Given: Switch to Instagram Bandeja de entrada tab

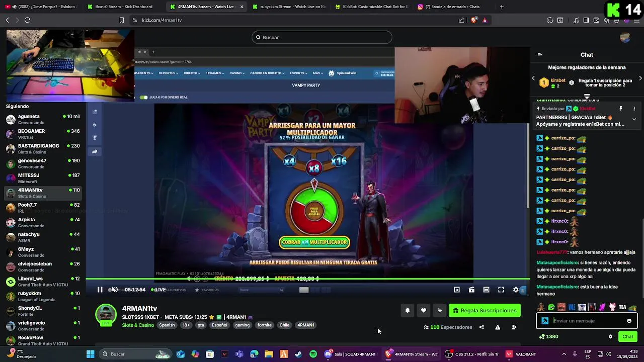Looking at the screenshot, I should point(453,7).
